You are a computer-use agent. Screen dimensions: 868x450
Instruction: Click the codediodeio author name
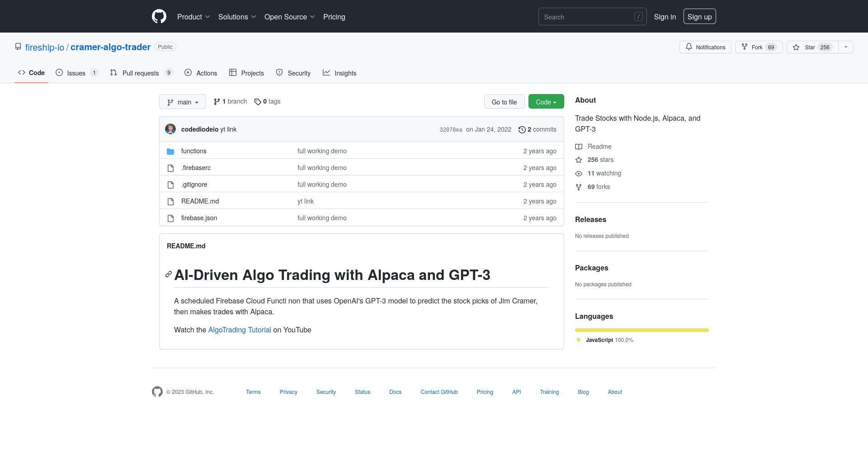pyautogui.click(x=200, y=129)
